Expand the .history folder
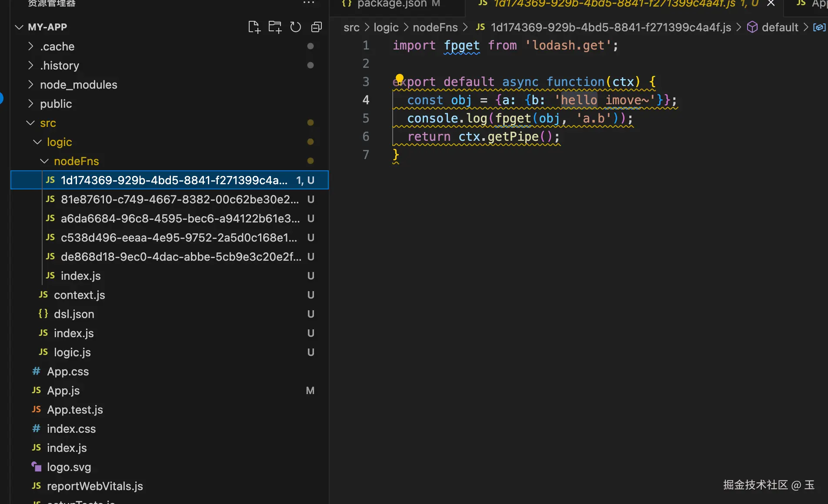828x504 pixels. [x=30, y=65]
